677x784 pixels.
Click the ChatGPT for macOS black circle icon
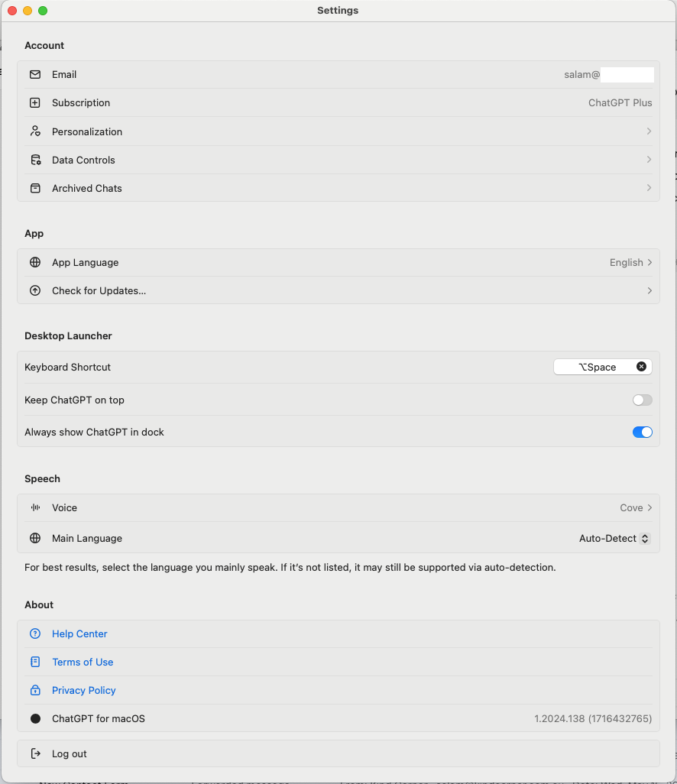(35, 718)
